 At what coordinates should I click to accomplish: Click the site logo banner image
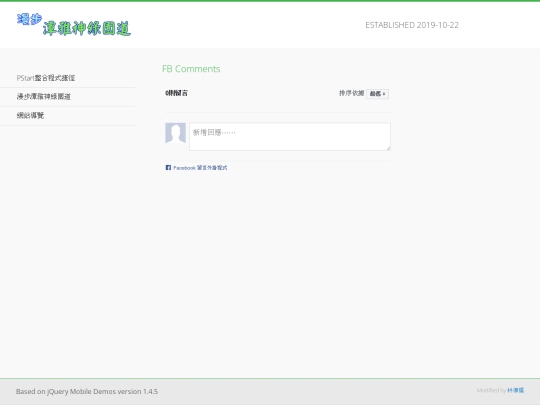74,24
